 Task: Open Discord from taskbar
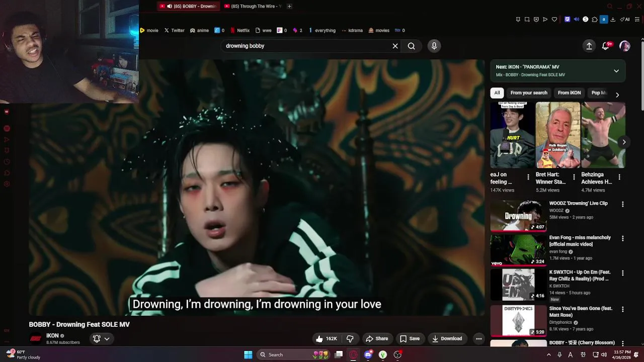point(368,355)
